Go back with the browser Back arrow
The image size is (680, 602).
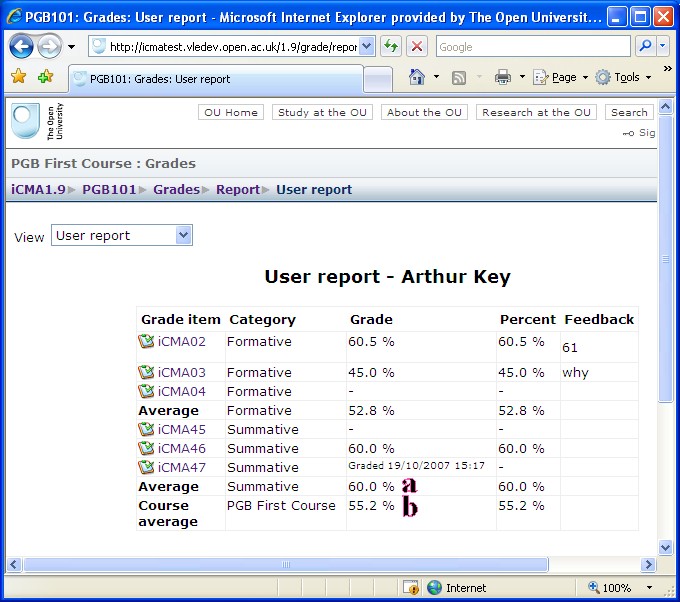point(21,46)
